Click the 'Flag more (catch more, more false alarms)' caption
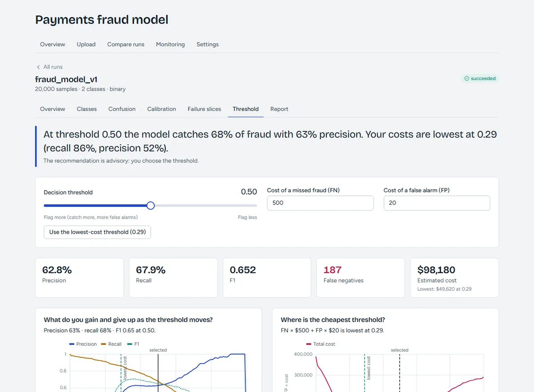 click(91, 218)
